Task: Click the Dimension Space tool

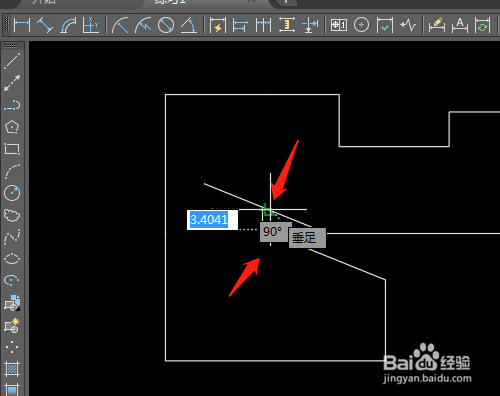Action: point(287,25)
